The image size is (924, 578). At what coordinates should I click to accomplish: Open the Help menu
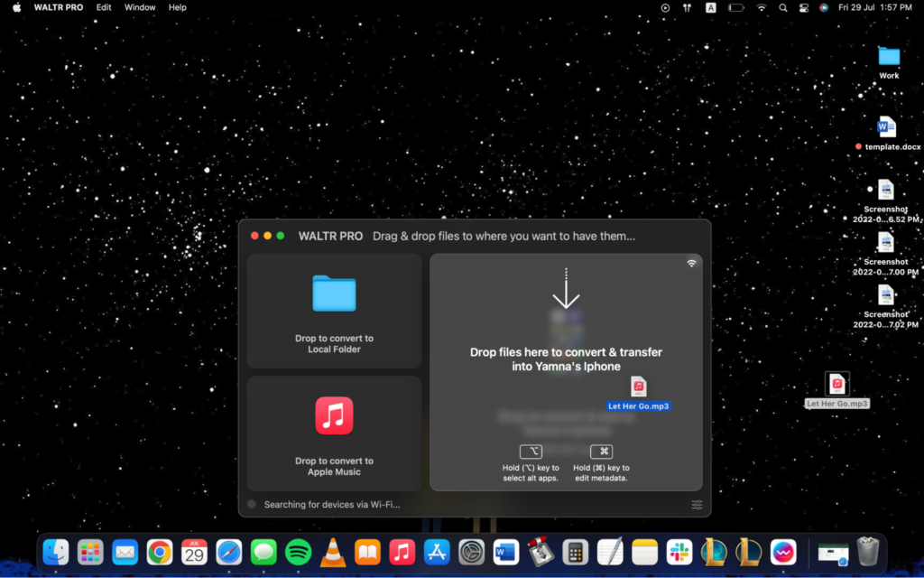tap(178, 7)
